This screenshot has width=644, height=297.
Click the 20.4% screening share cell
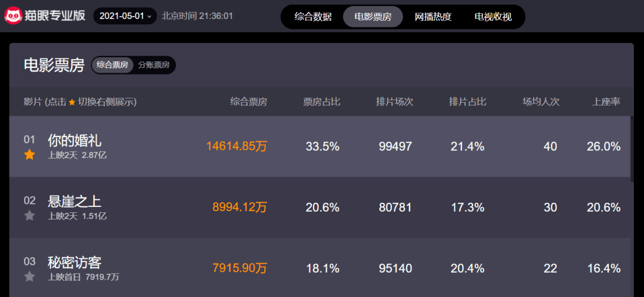[467, 268]
